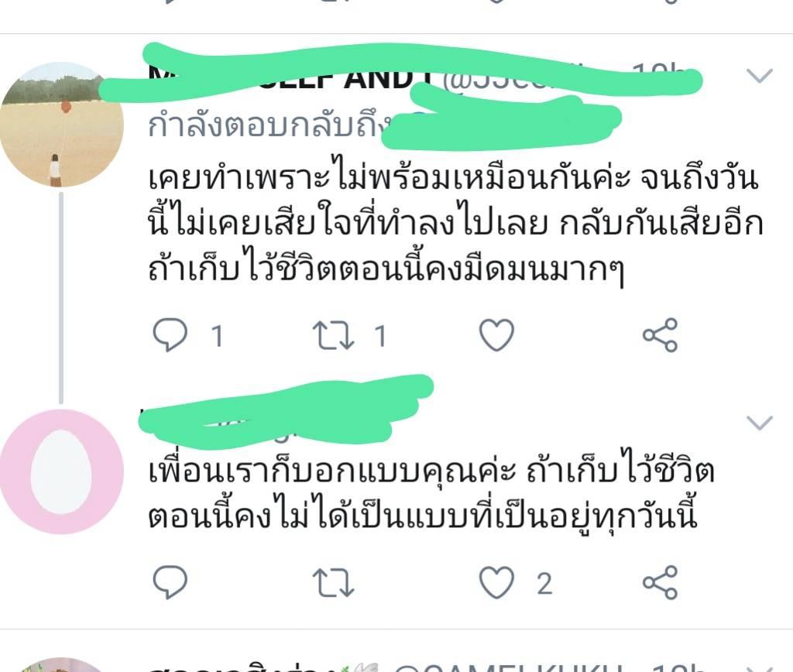
Task: Expand second tweet's chevron options menu
Action: 760,423
